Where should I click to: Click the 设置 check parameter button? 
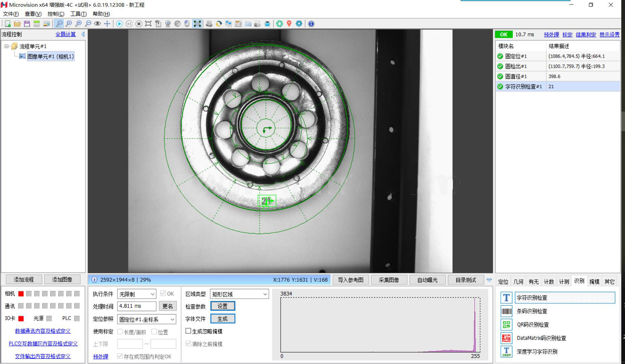tap(223, 306)
